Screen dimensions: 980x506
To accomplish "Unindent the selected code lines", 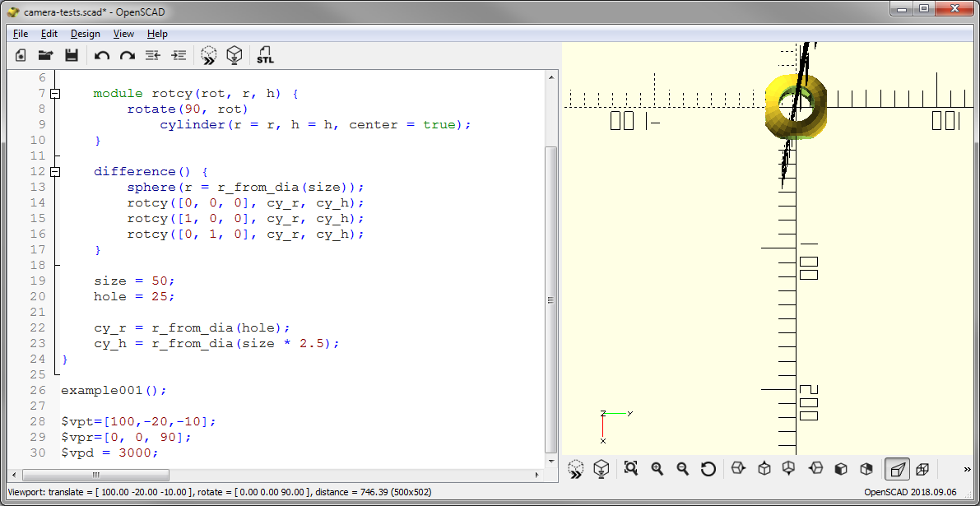I will [x=152, y=55].
